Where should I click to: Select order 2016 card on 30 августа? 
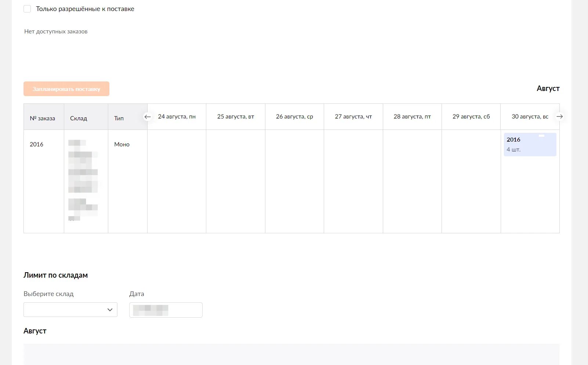[x=530, y=145]
